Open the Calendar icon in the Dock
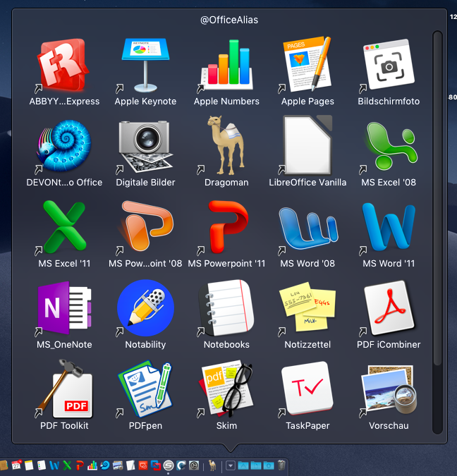Screen dimensions: 457x476 coord(16,465)
